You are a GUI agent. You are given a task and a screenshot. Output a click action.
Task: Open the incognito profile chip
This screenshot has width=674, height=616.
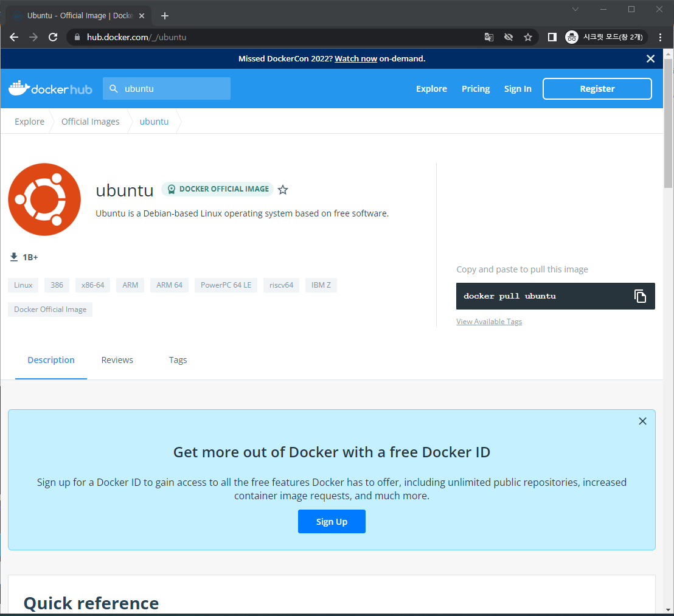[x=606, y=37]
